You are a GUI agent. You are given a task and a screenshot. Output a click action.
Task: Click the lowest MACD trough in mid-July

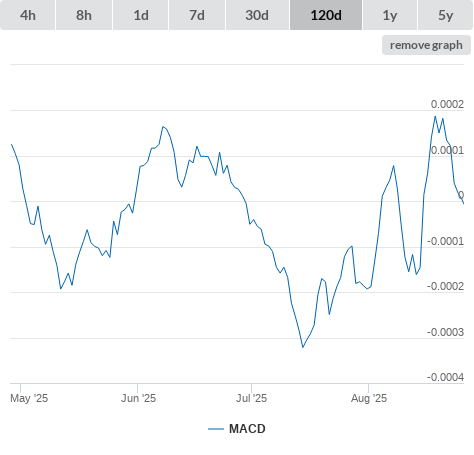tap(303, 347)
